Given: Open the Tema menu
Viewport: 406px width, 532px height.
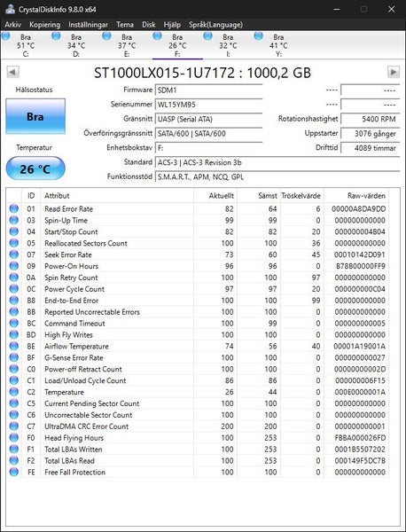Looking at the screenshot, I should [x=125, y=25].
